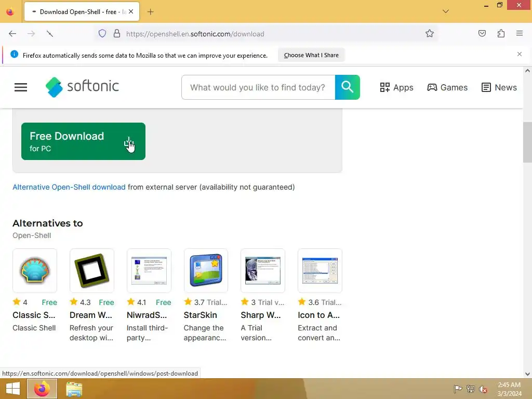The width and height of the screenshot is (532, 399).
Task: Click the Sharp W... title
Action: pyautogui.click(x=261, y=315)
